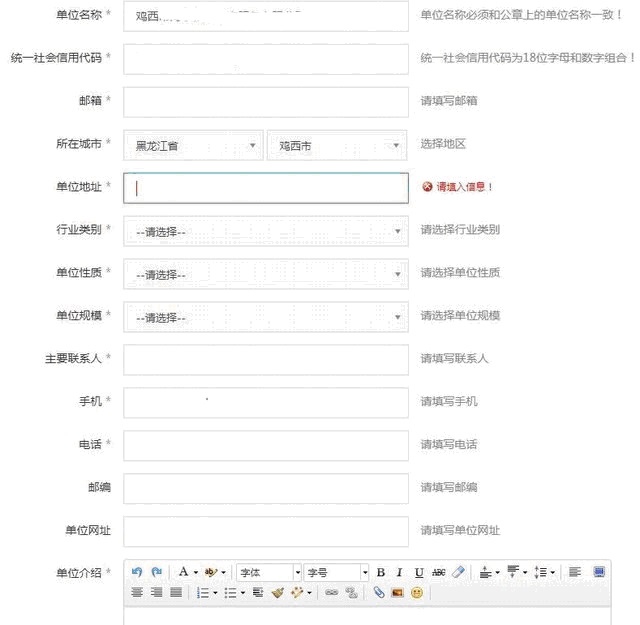Expand the 行业类别 dropdown
The width and height of the screenshot is (640, 625).
point(265,231)
